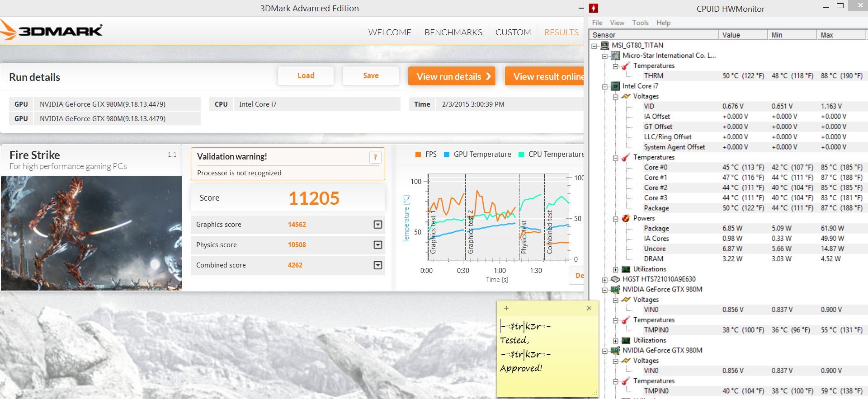Click View result online button
868x399 pixels.
point(544,76)
